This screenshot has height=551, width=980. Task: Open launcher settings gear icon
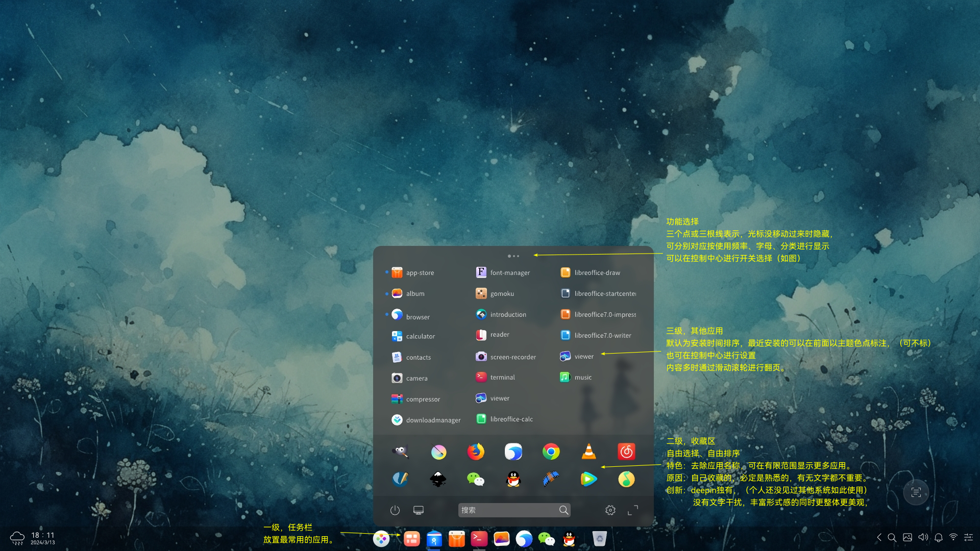pos(610,510)
